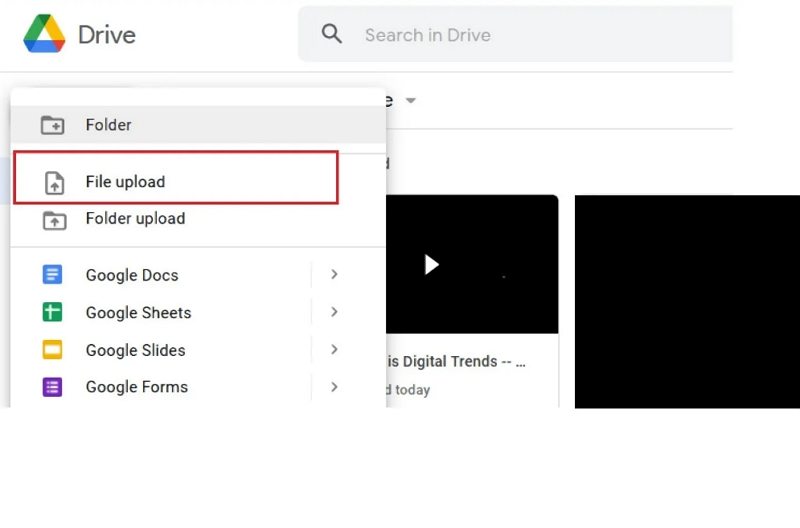Click the File upload icon
Image resolution: width=800 pixels, height=528 pixels.
[55, 183]
